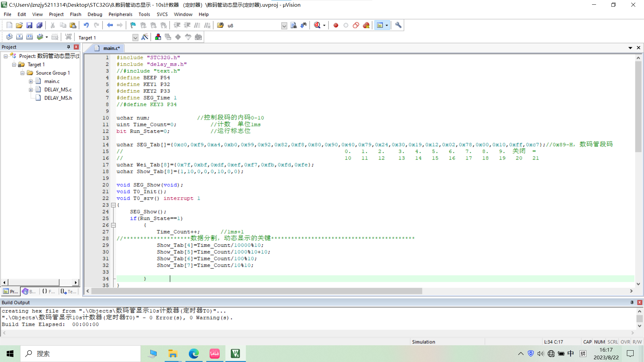The height and width of the screenshot is (362, 644).
Task: Click the editor horizontal scrollbar thumb
Action: click(257, 291)
